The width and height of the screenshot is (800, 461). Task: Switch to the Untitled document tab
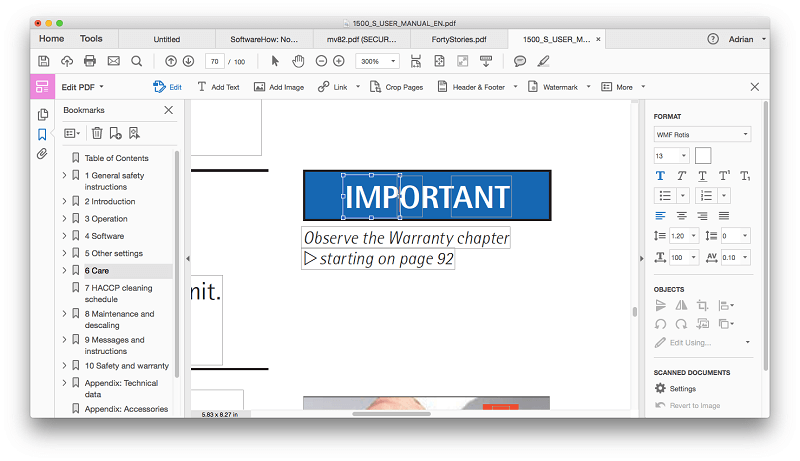[167, 39]
